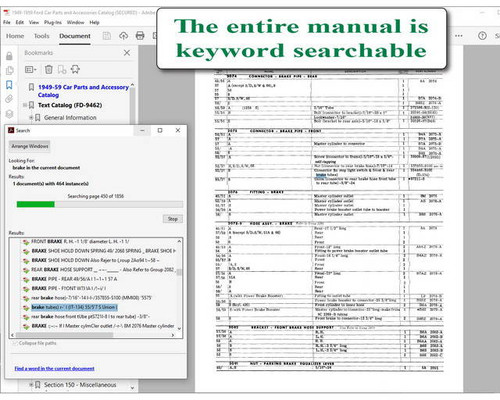The height and width of the screenshot is (400, 500).
Task: Click bookmarks panel scroll up arrow
Action: [x=132, y=85]
